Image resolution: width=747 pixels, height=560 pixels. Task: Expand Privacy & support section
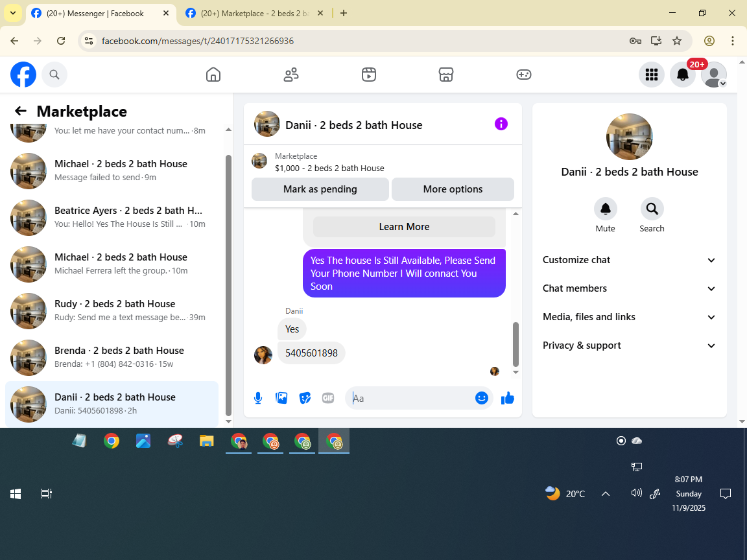[629, 345]
